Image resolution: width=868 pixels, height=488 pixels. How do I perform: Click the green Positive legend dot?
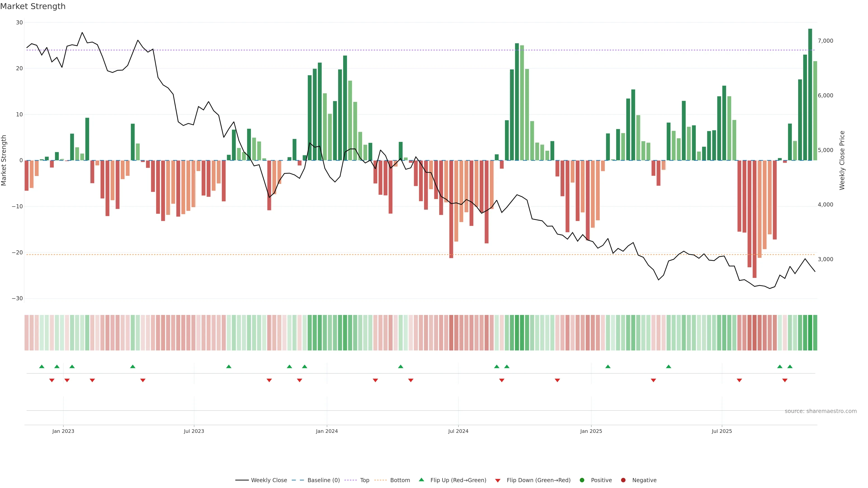pos(582,480)
